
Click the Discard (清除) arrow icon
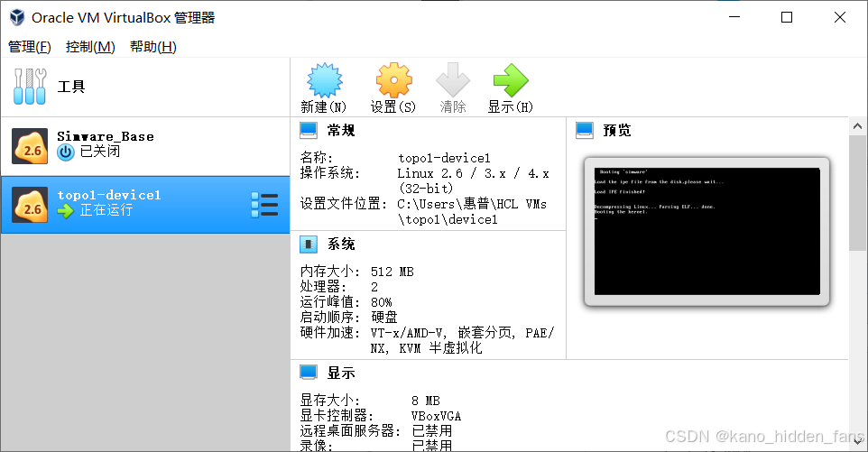pyautogui.click(x=453, y=80)
